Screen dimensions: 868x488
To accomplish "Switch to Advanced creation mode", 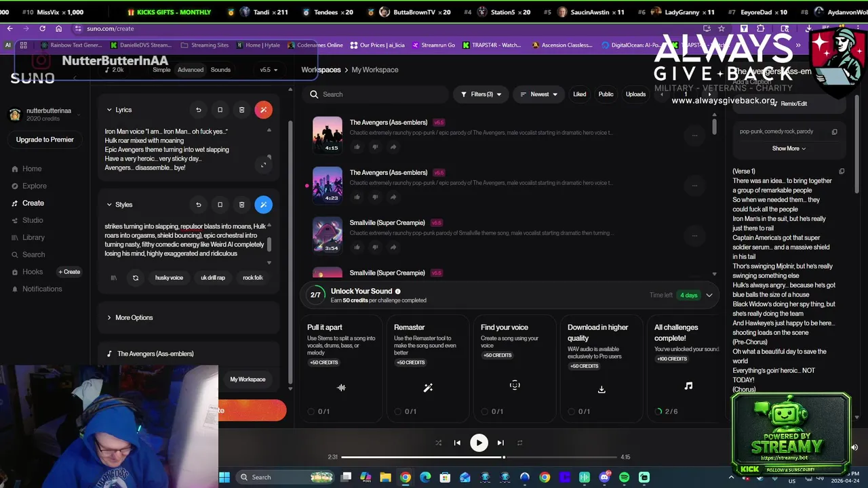I will (191, 70).
